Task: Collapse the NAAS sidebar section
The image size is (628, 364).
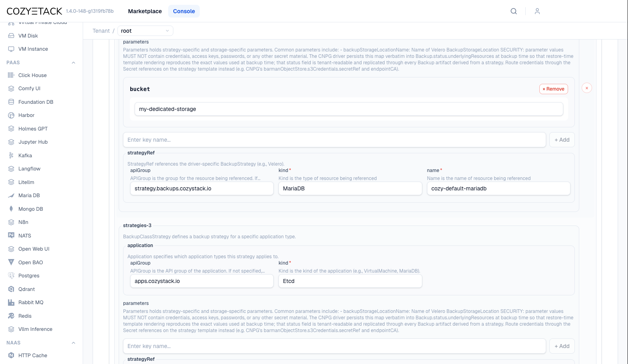Action: point(74,343)
